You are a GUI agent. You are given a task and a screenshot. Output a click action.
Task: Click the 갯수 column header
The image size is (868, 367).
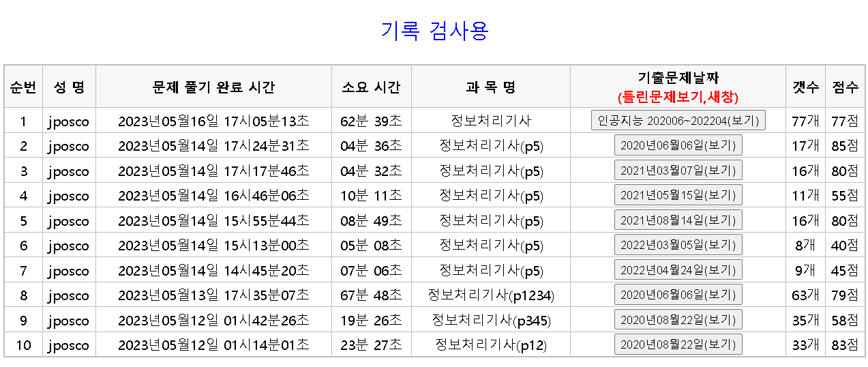[805, 87]
